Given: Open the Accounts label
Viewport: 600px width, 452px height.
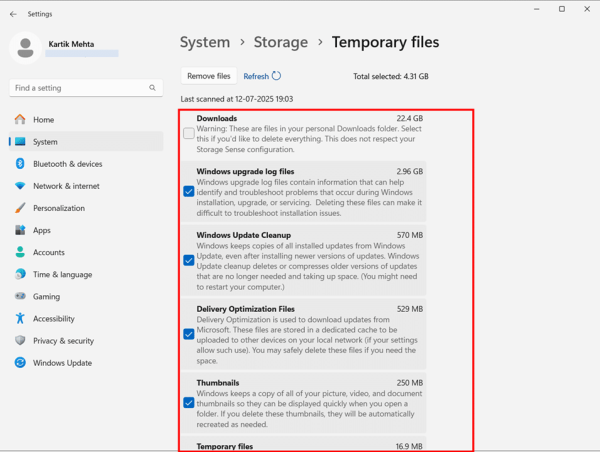Looking at the screenshot, I should pos(49,253).
